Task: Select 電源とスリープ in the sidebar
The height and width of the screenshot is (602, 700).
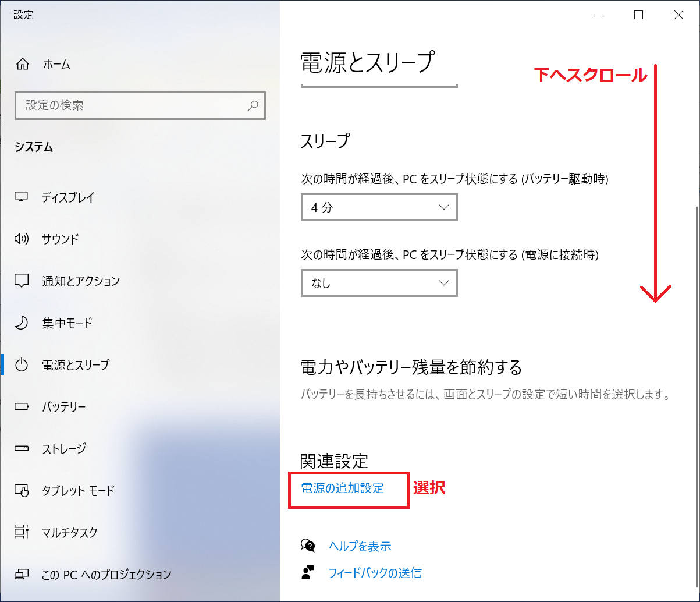Action: [75, 365]
